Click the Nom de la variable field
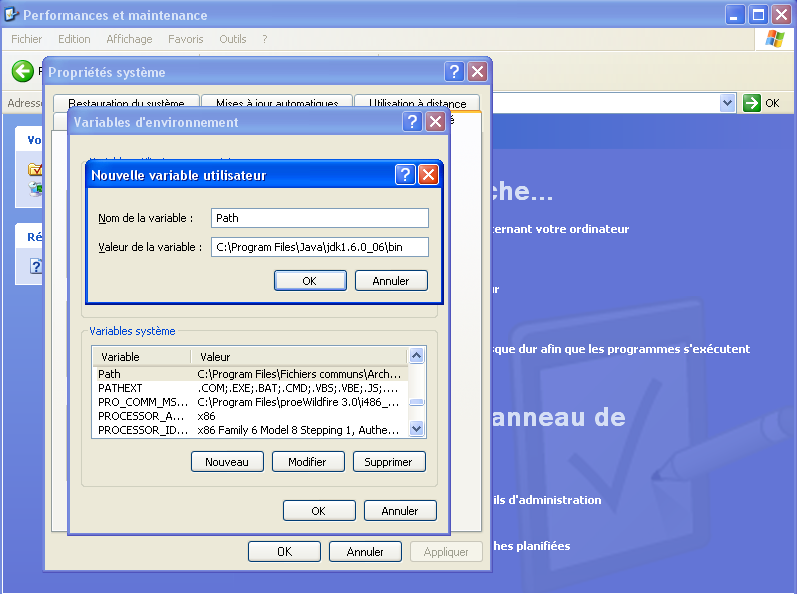 319,218
